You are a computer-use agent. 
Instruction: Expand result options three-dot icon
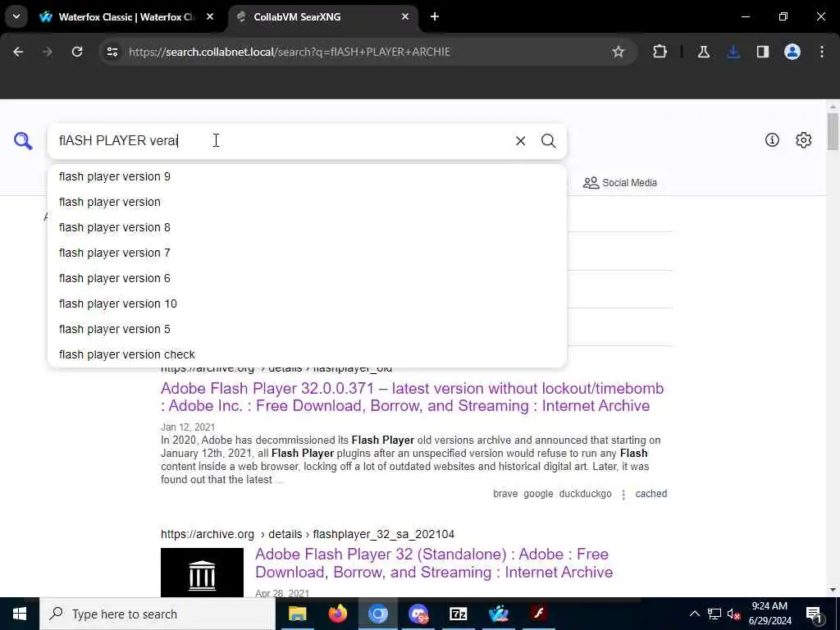pyautogui.click(x=623, y=495)
